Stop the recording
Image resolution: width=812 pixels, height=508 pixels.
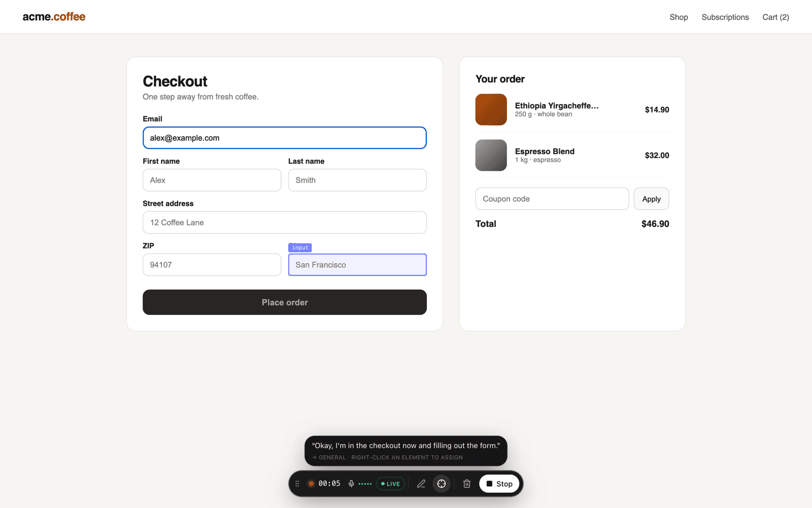499,484
